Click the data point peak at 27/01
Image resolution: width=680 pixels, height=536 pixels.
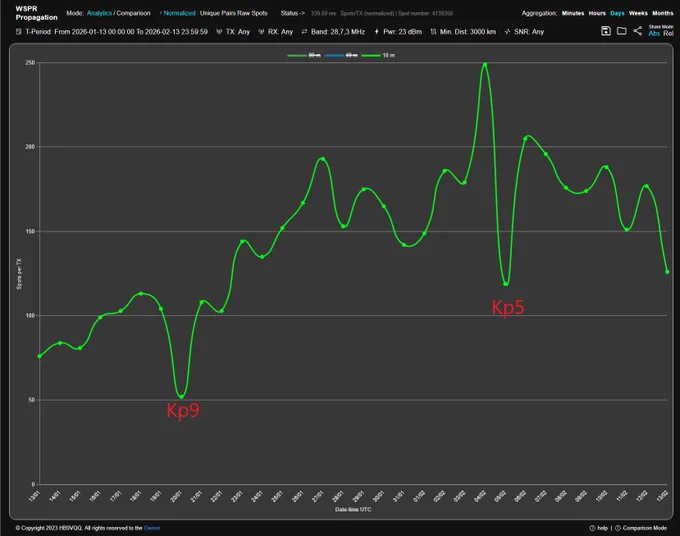(322, 159)
